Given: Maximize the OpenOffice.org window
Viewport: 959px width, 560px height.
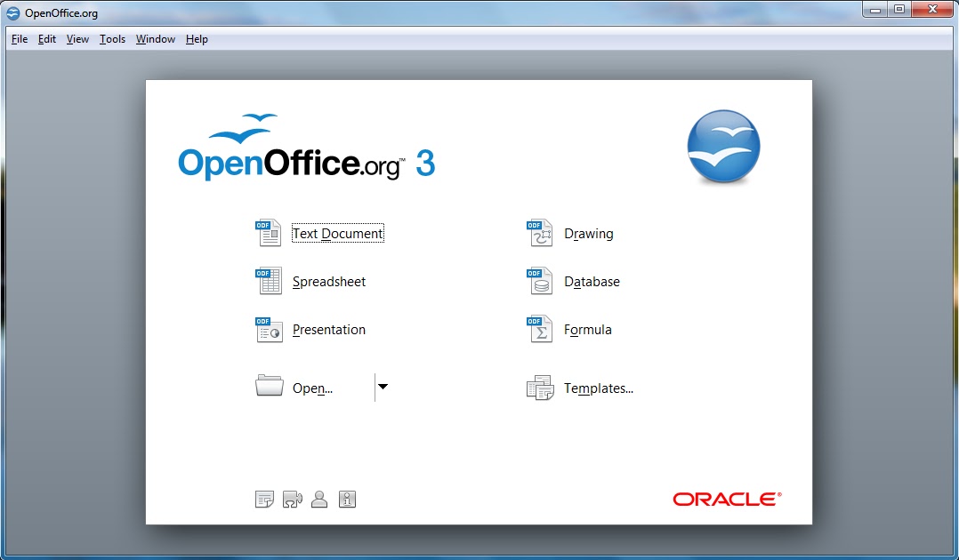Looking at the screenshot, I should [899, 9].
